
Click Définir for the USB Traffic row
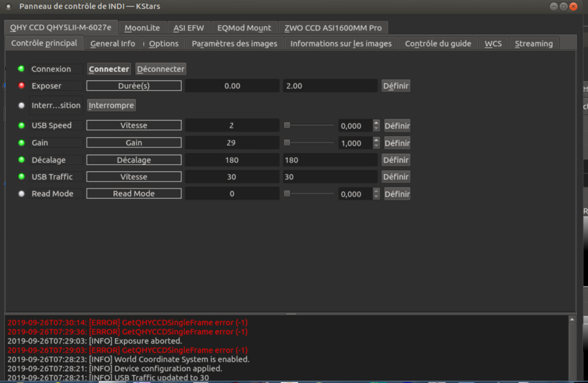point(396,177)
